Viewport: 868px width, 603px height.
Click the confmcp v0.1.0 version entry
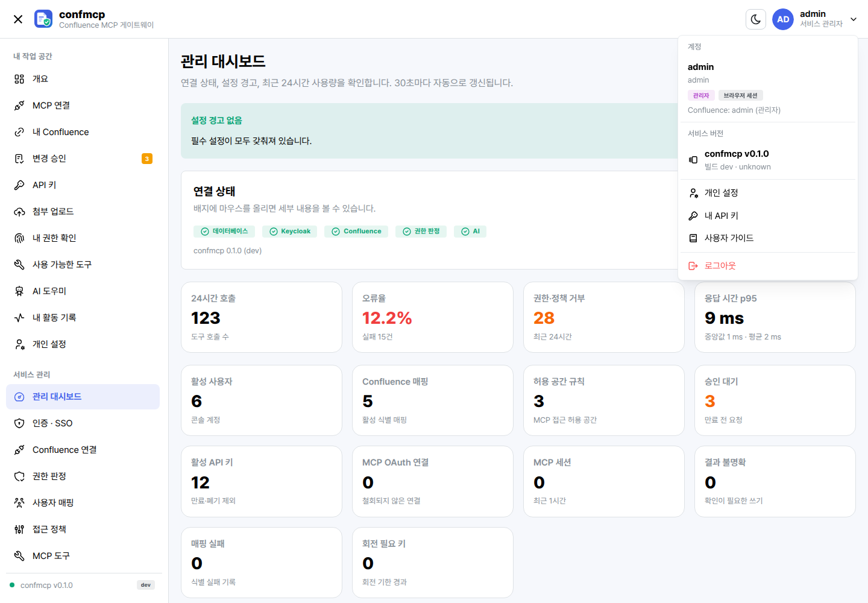tap(768, 160)
